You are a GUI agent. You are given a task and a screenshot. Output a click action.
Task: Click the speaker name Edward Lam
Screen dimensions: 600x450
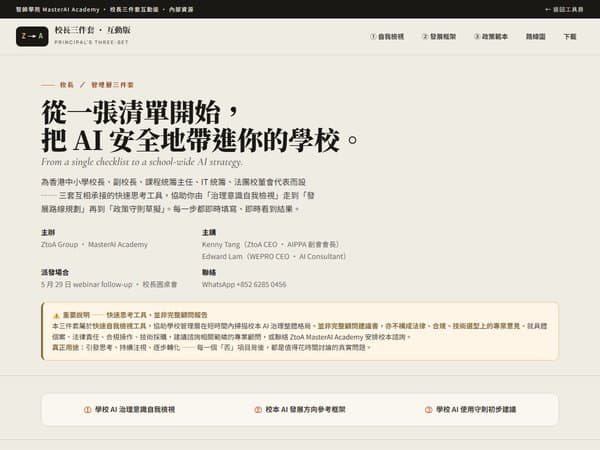pos(222,256)
